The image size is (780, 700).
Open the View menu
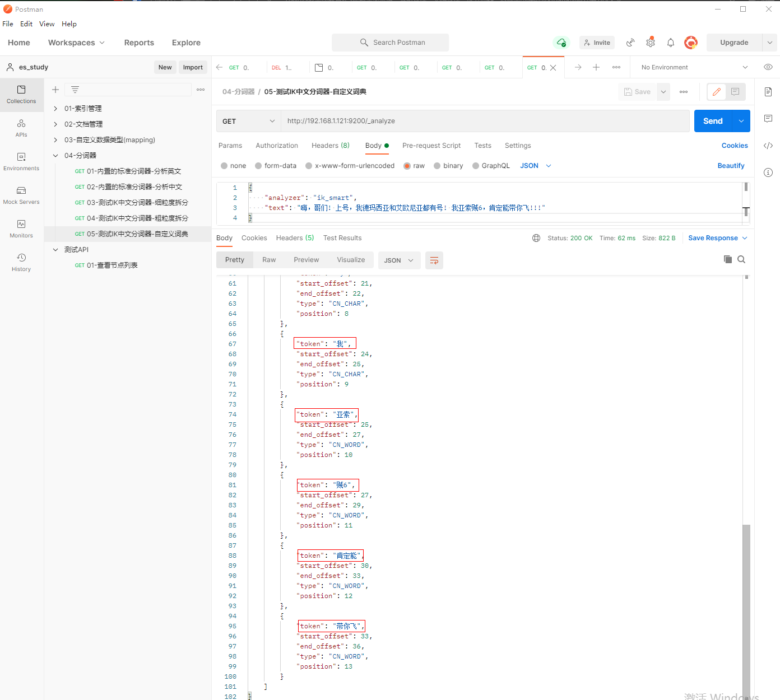(47, 24)
